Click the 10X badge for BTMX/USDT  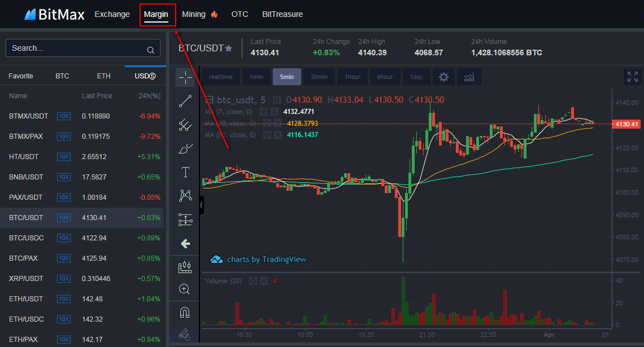coord(64,116)
